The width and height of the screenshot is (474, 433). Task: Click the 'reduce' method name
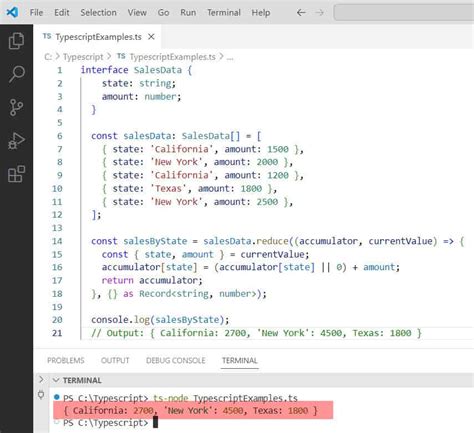click(x=272, y=241)
